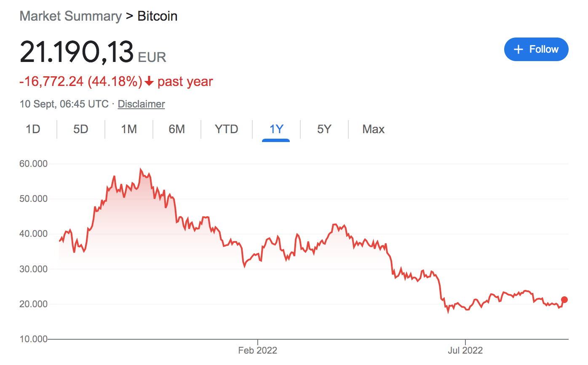Viewport: 588px width, 365px height.
Task: Click the 21.190,13 price value
Action: pyautogui.click(x=77, y=52)
